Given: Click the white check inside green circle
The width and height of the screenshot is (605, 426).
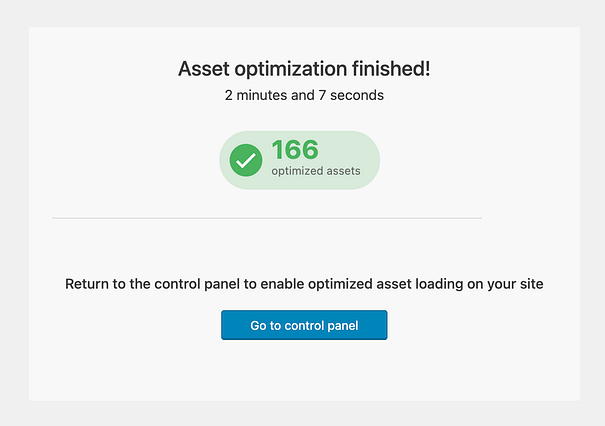Looking at the screenshot, I should (x=246, y=160).
